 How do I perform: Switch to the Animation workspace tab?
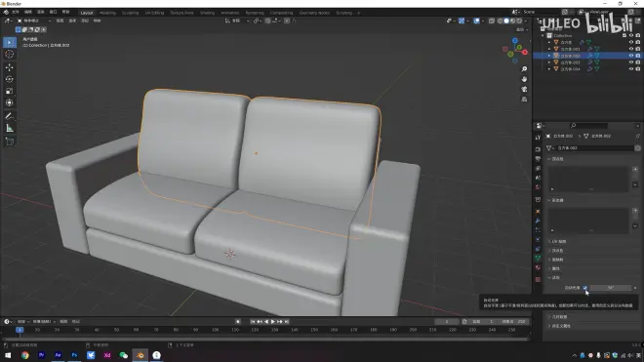229,13
